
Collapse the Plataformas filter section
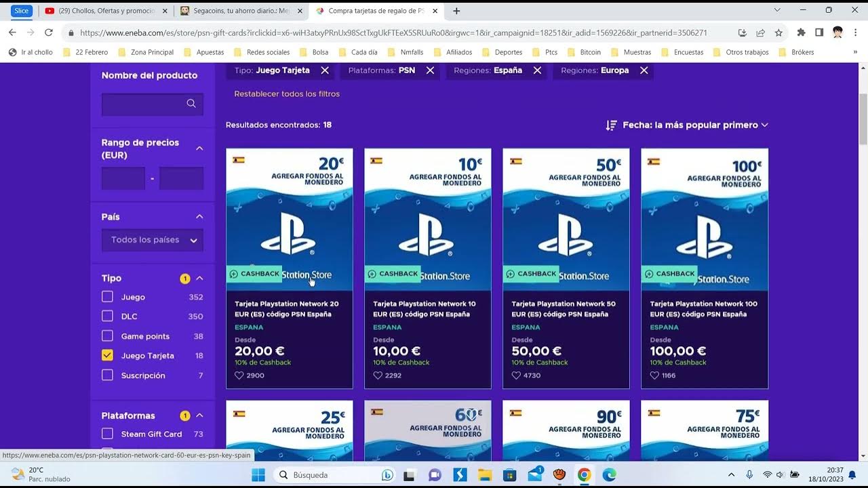pyautogui.click(x=199, y=415)
